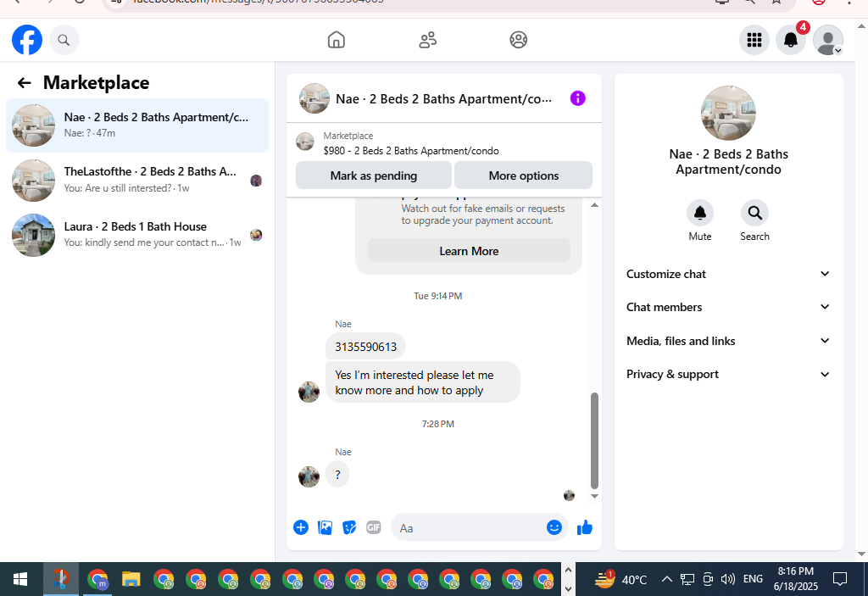868x596 pixels.
Task: Click the listing photo in right panel
Action: (x=728, y=113)
